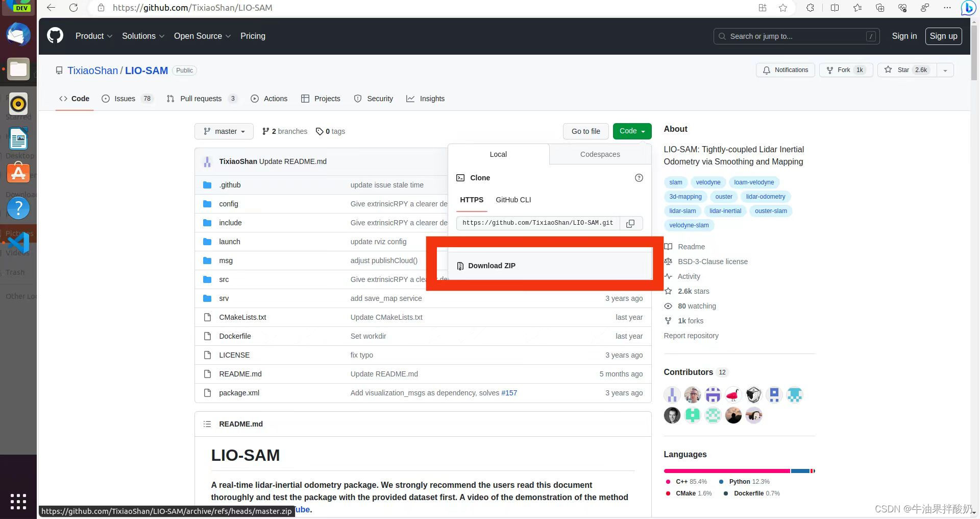Open Thunderbird from the dock
980x519 pixels.
[x=18, y=35]
